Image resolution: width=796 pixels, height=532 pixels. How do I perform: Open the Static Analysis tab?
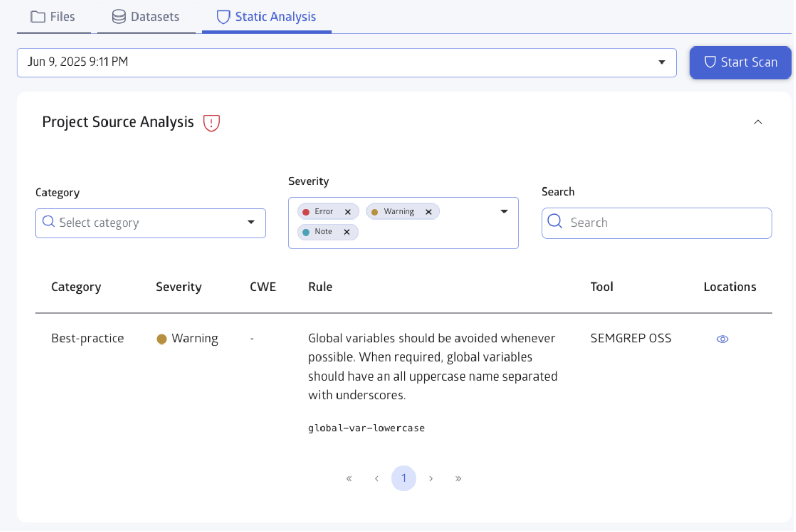(266, 17)
